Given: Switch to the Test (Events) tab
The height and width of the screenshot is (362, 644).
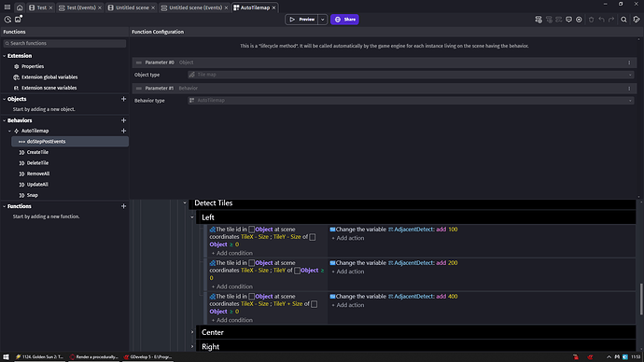Looking at the screenshot, I should click(80, 7).
